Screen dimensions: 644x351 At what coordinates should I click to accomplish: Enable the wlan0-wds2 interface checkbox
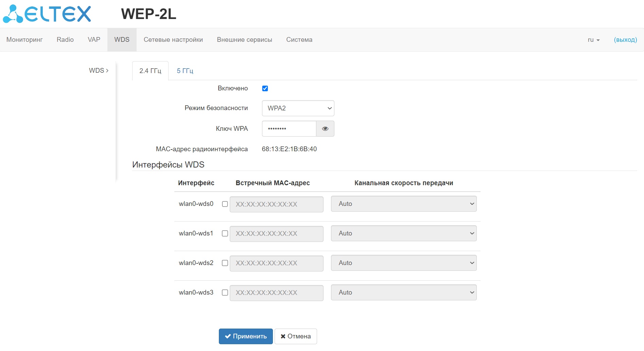(x=225, y=263)
